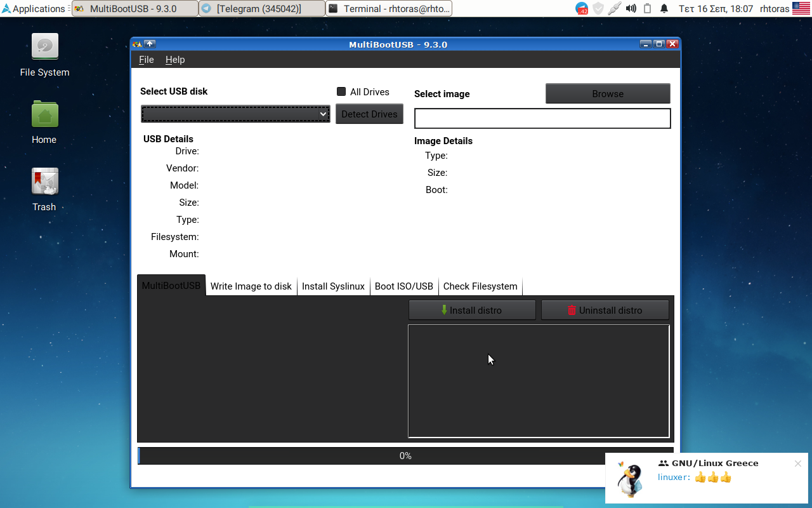
Task: Switch to MultiBootUSB taskbar window
Action: pos(134,8)
